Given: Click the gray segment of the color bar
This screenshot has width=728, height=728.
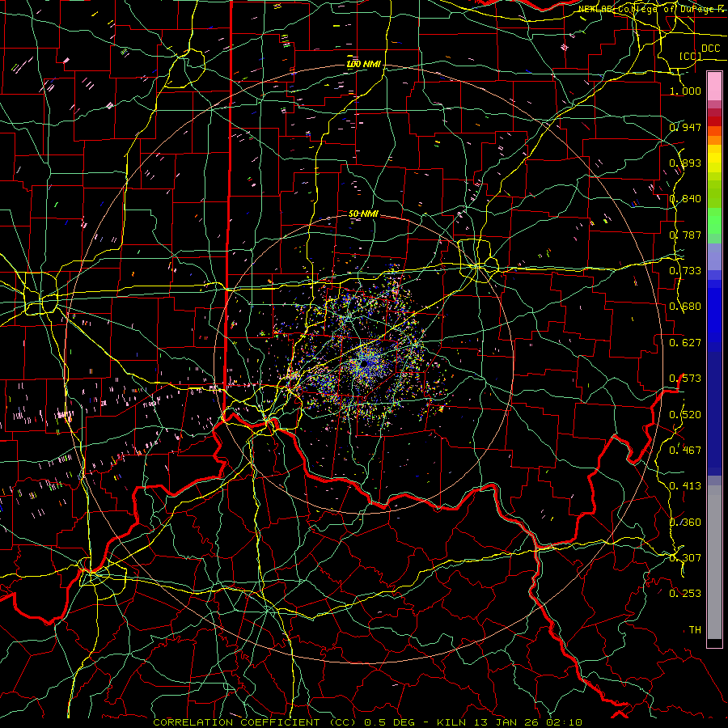Looking at the screenshot, I should coord(714,562).
